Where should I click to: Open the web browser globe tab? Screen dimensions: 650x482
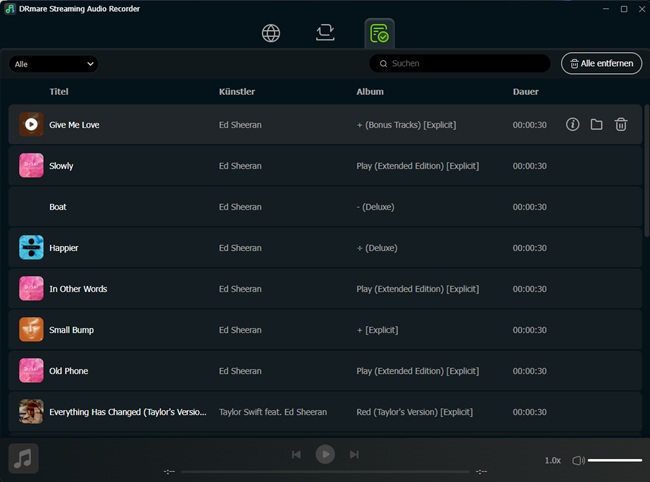click(x=271, y=33)
